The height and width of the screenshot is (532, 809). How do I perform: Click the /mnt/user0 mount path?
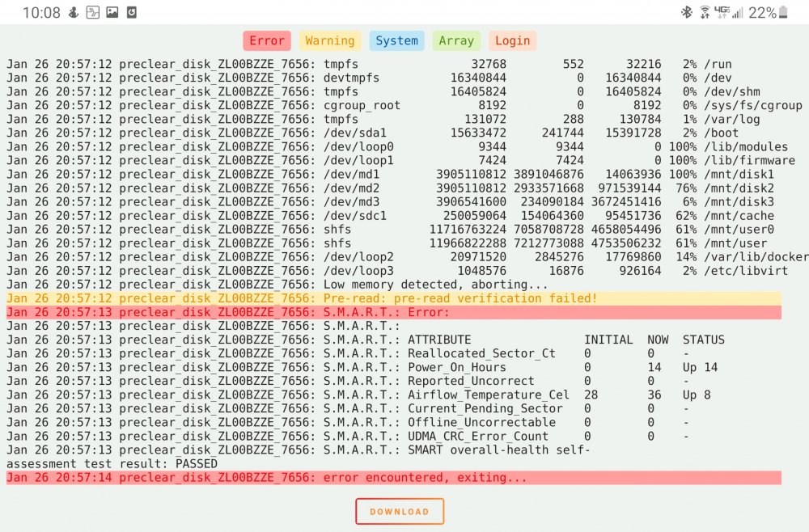click(x=739, y=230)
